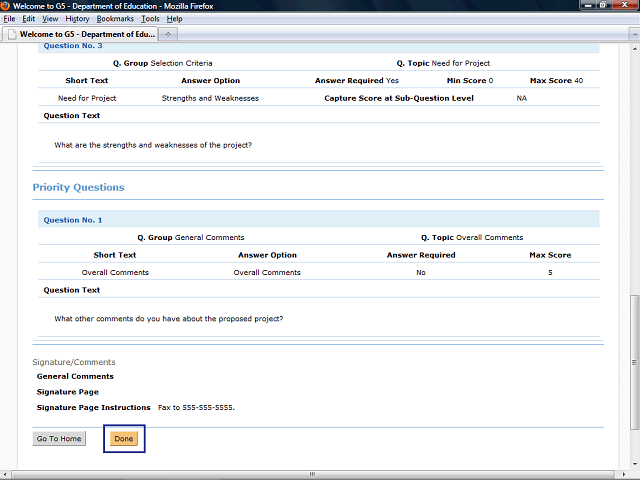Open the Help menu
This screenshot has width=640, height=480.
pyautogui.click(x=174, y=19)
